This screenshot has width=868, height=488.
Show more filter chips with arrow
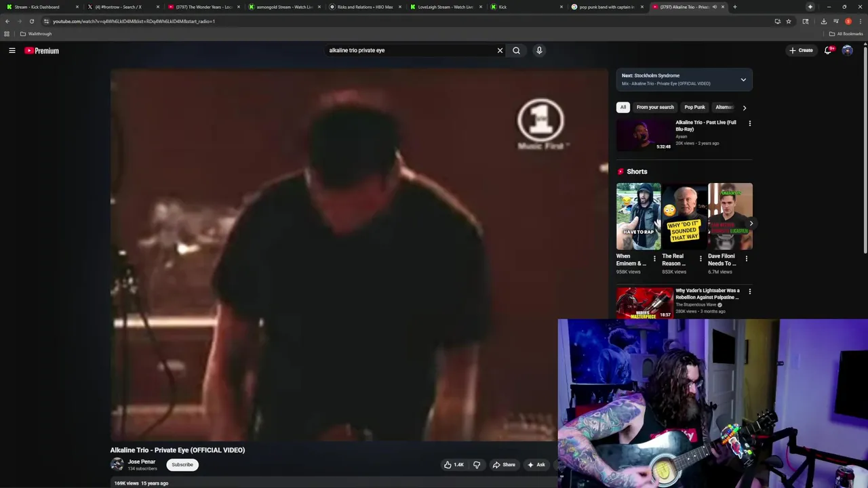744,108
